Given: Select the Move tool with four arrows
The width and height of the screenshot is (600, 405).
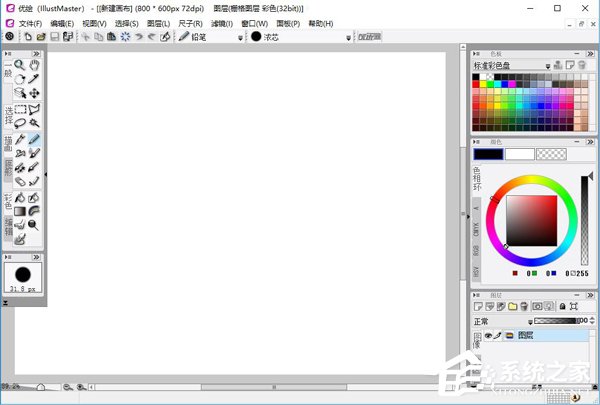Looking at the screenshot, I should (x=34, y=93).
